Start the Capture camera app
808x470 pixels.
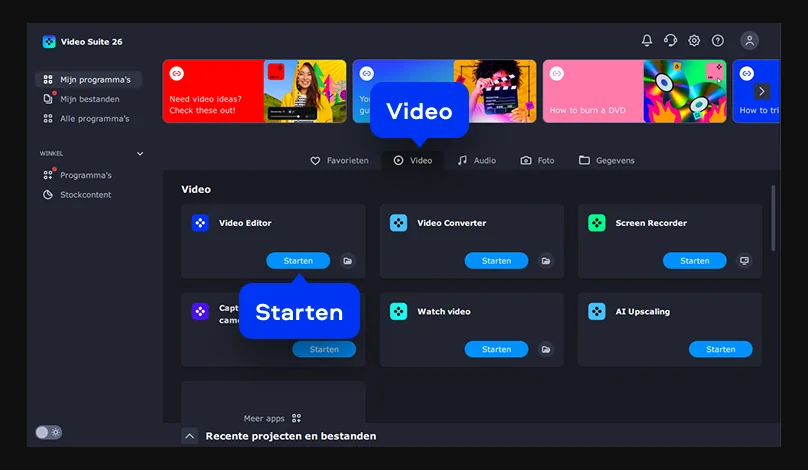tap(324, 349)
